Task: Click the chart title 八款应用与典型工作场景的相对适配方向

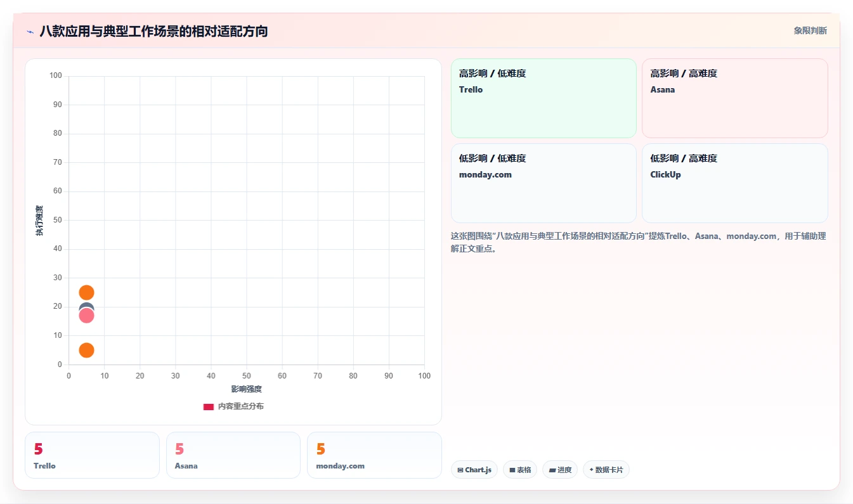Action: [153, 31]
